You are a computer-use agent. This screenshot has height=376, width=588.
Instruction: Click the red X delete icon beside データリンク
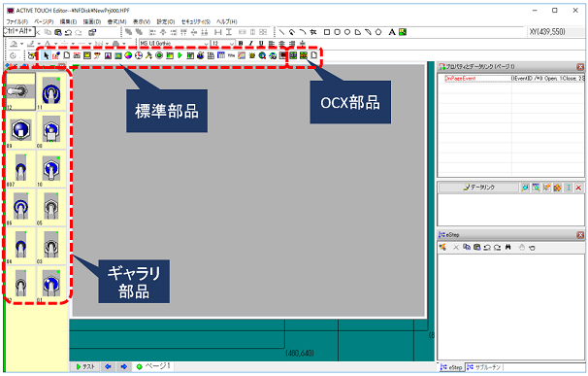coord(578,188)
